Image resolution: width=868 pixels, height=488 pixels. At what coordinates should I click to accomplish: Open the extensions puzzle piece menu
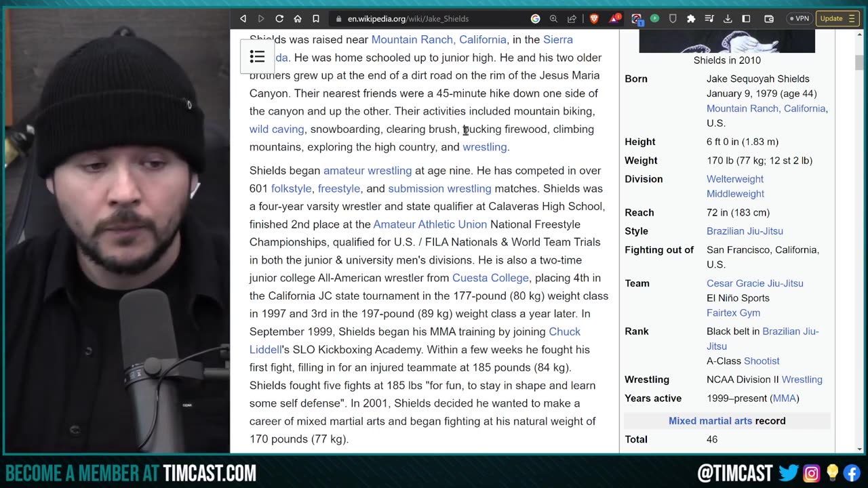pos(691,19)
